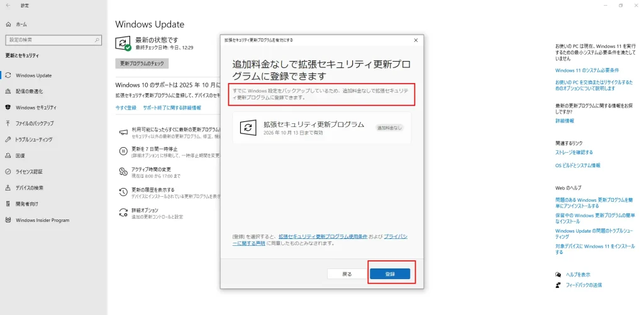
Task: Click the back arrow in the Settings title bar
Action: click(8, 5)
